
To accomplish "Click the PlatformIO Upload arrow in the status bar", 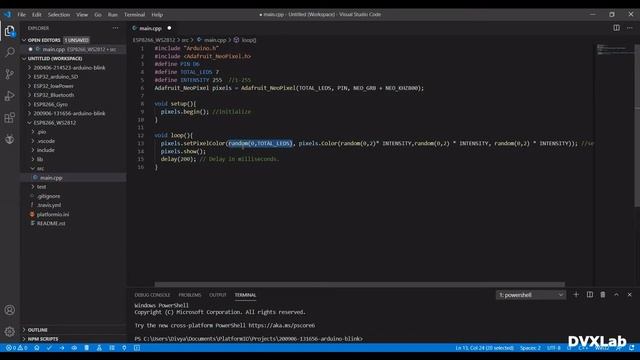I will 62,348.
